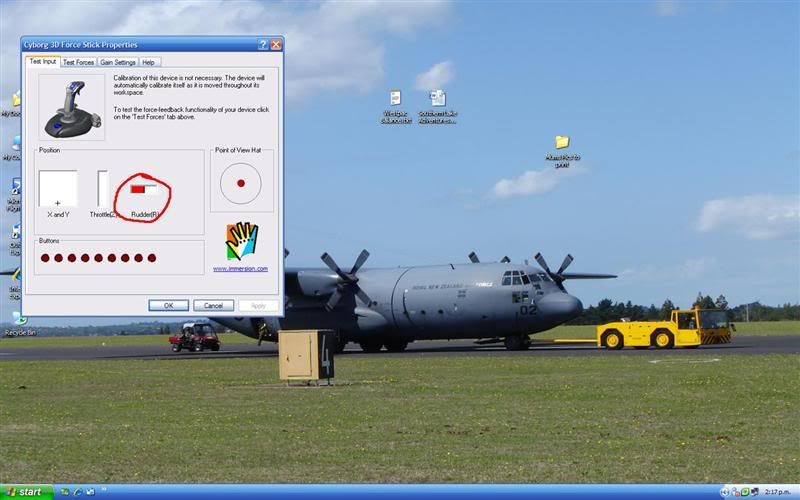Click the Throttle position bar

click(102, 188)
